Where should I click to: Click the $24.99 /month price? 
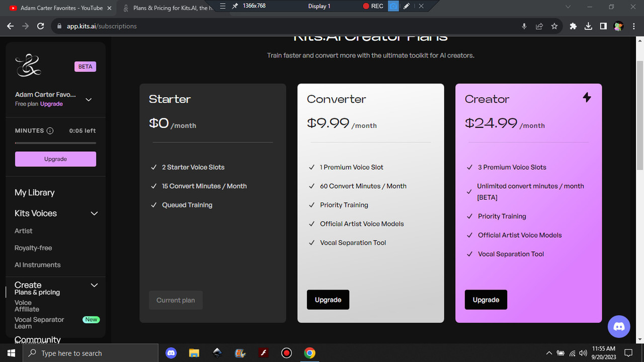(x=505, y=123)
